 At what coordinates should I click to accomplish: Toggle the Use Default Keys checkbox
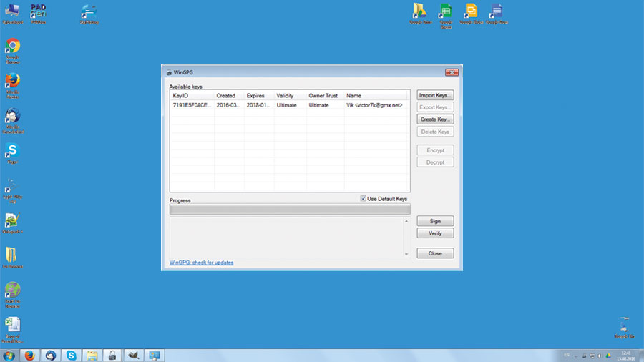click(x=363, y=199)
